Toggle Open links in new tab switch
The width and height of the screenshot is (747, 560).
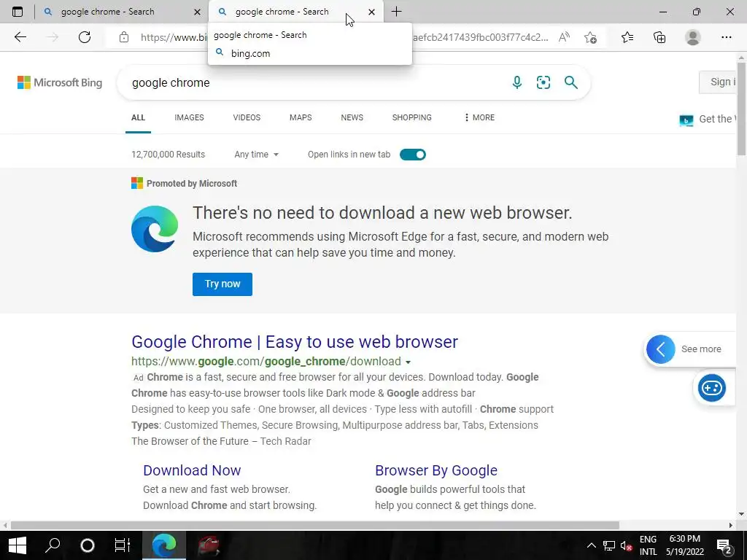413,155
